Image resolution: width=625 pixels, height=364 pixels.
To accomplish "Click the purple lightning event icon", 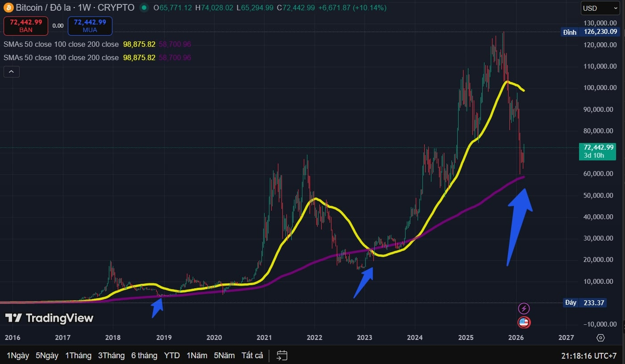I will 524,308.
